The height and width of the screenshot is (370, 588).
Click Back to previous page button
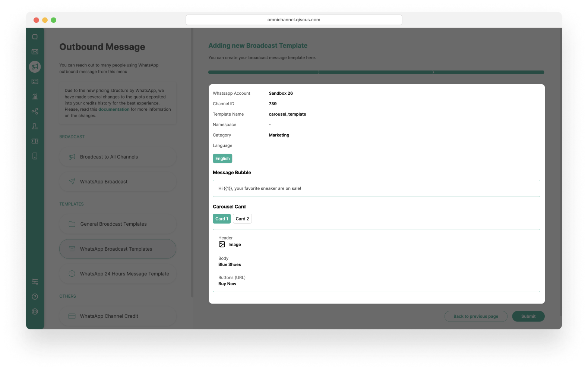point(476,316)
